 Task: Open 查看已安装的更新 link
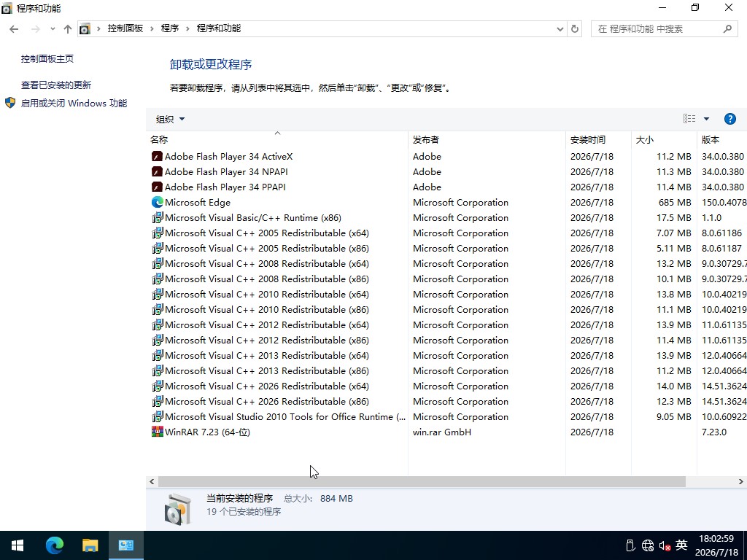point(55,85)
